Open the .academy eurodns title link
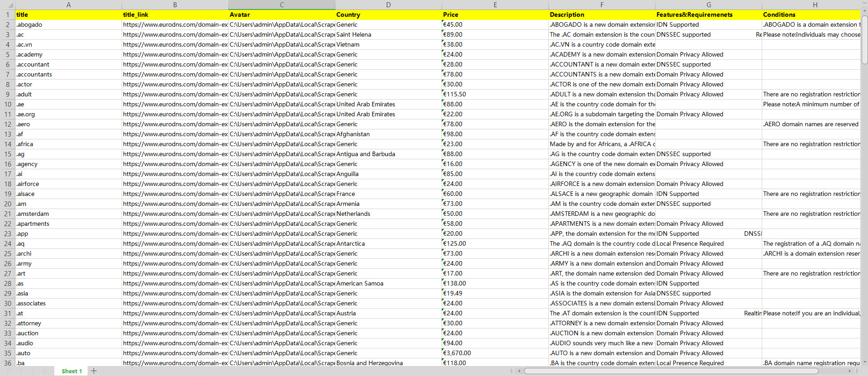868x376 pixels. click(175, 55)
